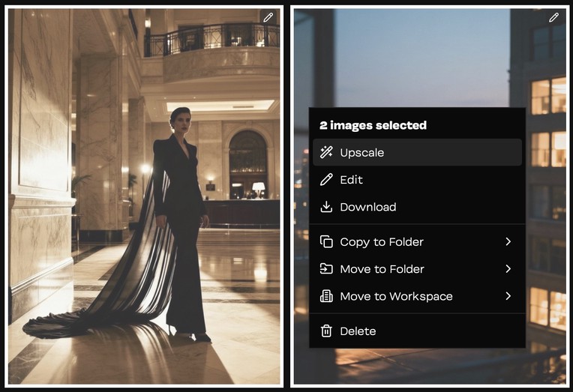This screenshot has width=573, height=392.
Task: Pick Move to Workspace from the menu
Action: (x=417, y=296)
